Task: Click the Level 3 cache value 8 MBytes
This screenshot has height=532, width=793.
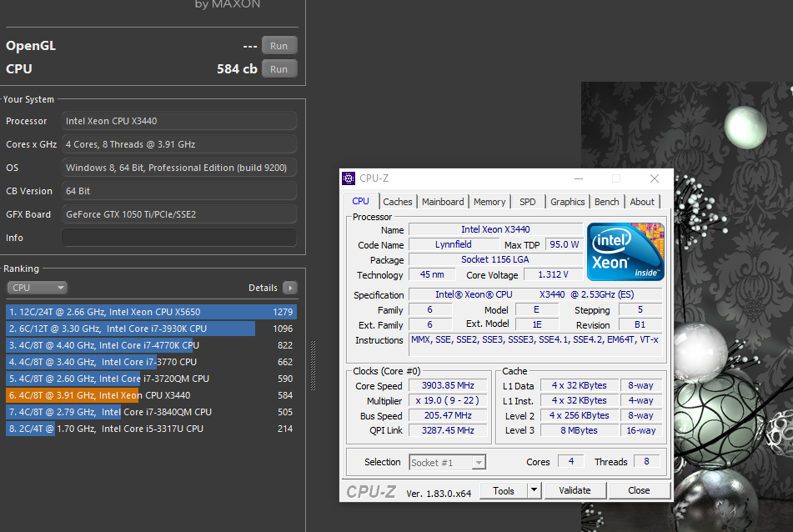Action: click(580, 431)
